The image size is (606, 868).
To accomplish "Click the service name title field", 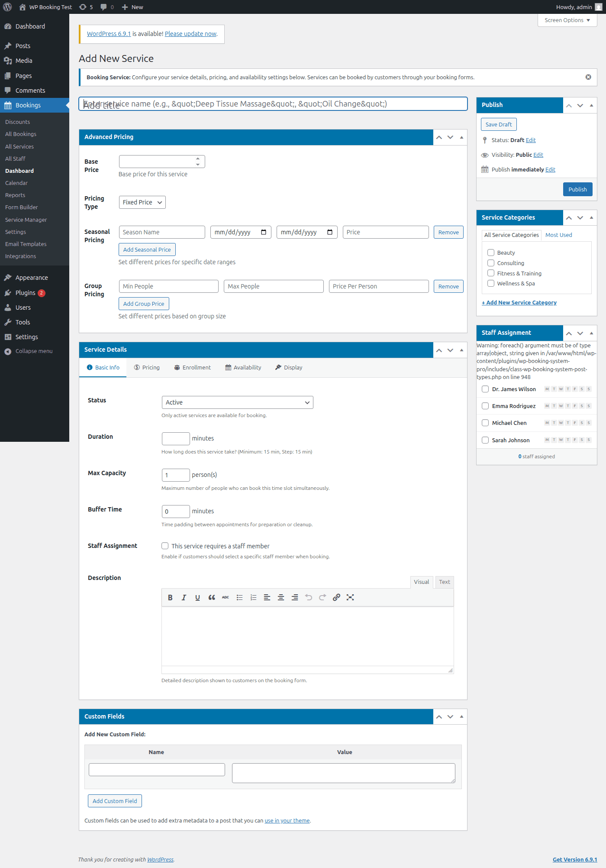I will coord(273,104).
